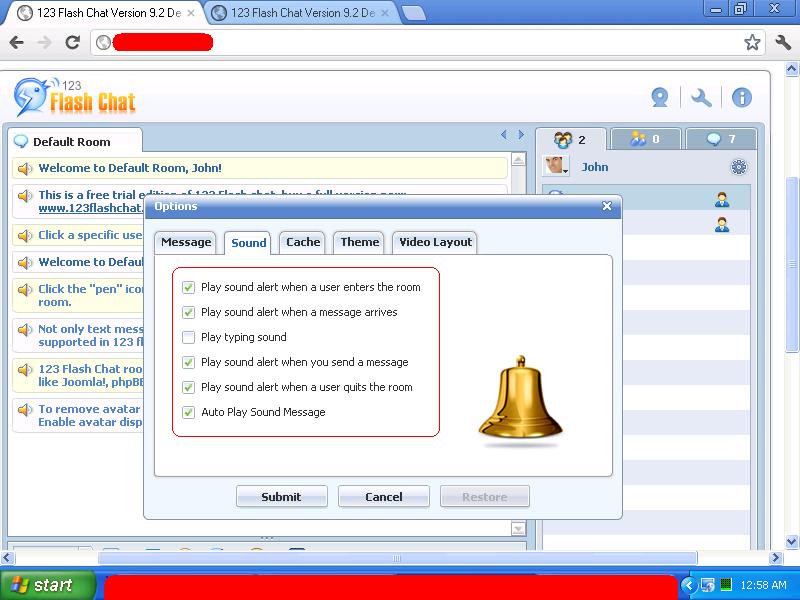Click page vertical scrollbar down arrow

792,541
